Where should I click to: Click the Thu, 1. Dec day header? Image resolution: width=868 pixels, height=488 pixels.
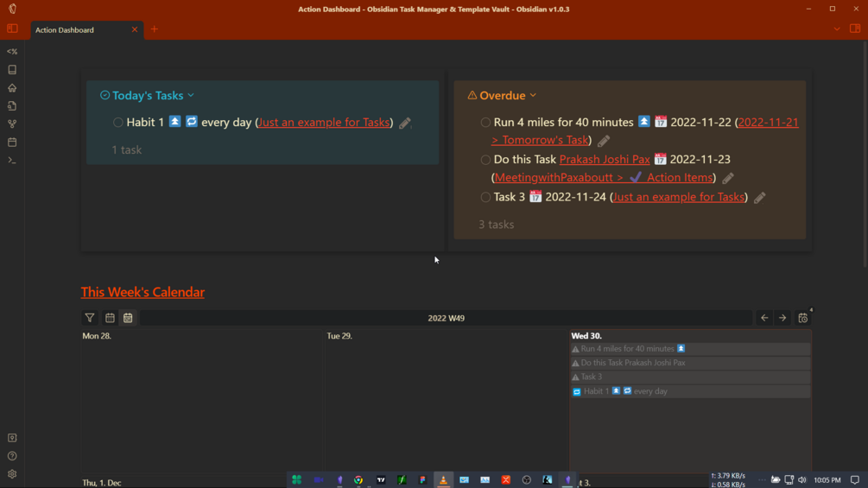[x=102, y=483]
